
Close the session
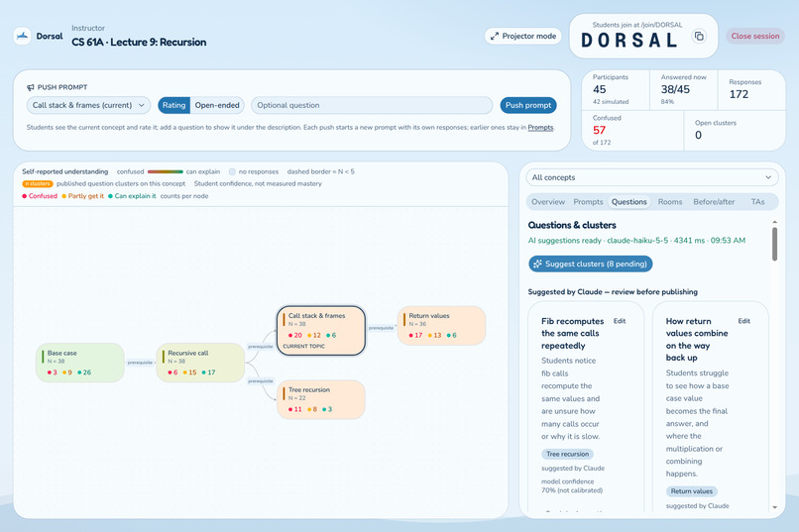pyautogui.click(x=754, y=36)
